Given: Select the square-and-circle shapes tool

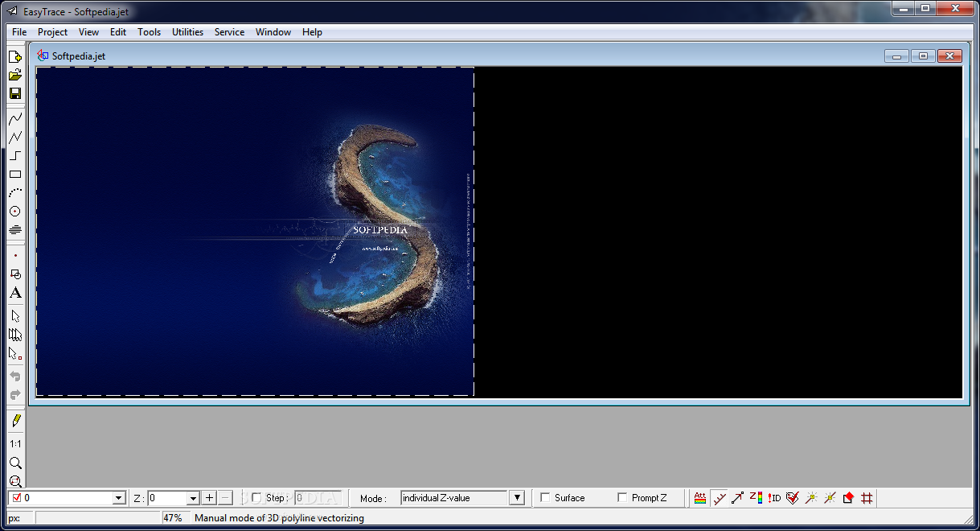Looking at the screenshot, I should (x=15, y=274).
